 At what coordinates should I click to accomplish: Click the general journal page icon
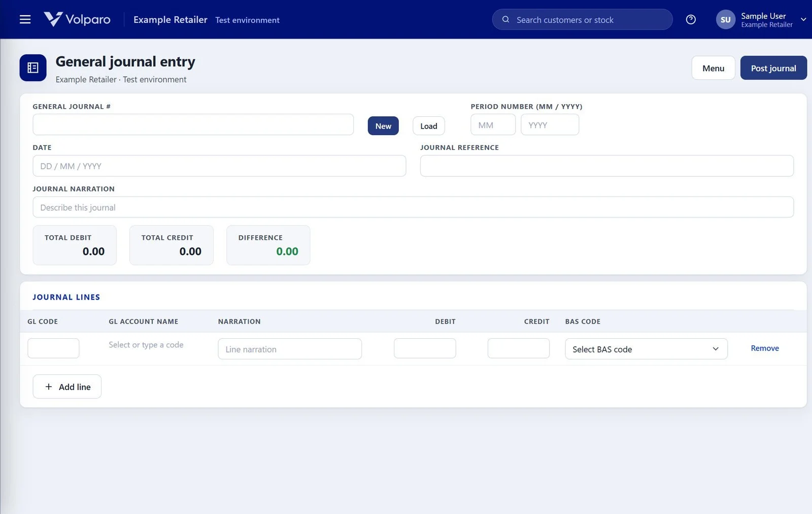[33, 68]
